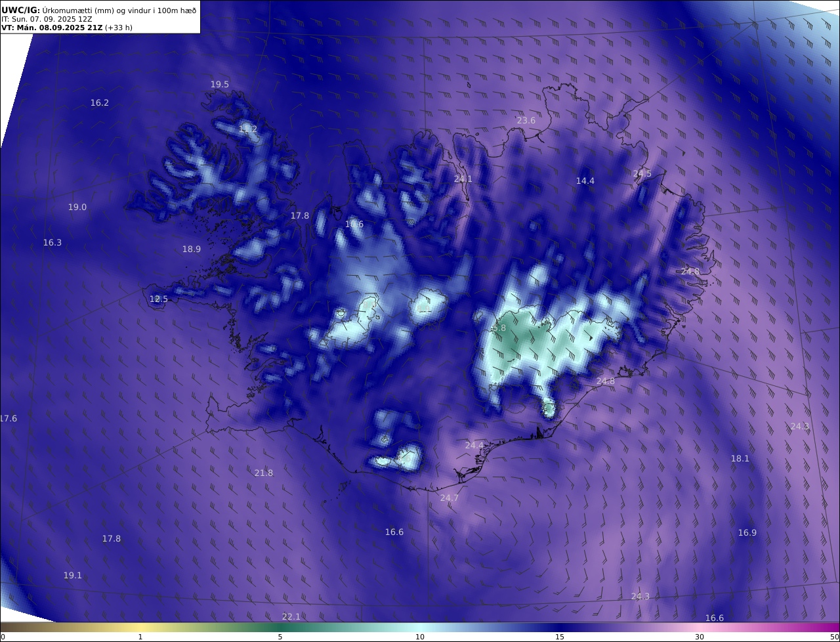Screen dimensions: 840x642
Task: Select the colorbar tick labeled 30
Action: pos(700,637)
